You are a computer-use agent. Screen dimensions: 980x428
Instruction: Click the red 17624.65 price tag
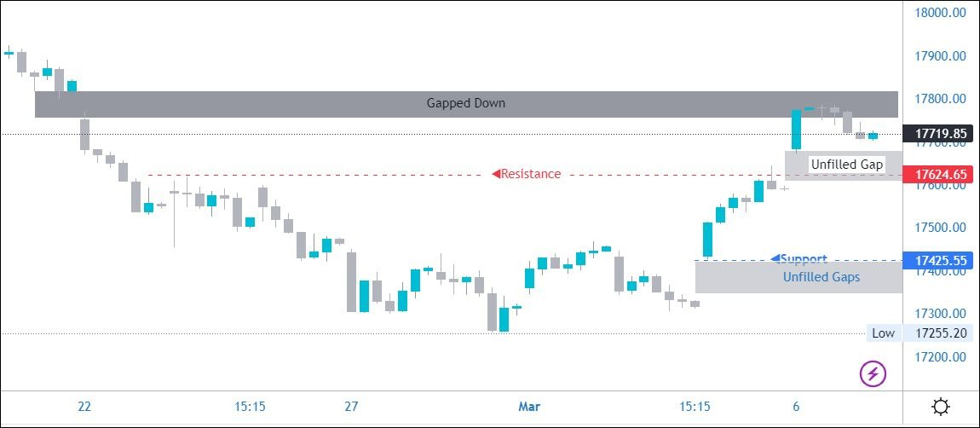941,175
